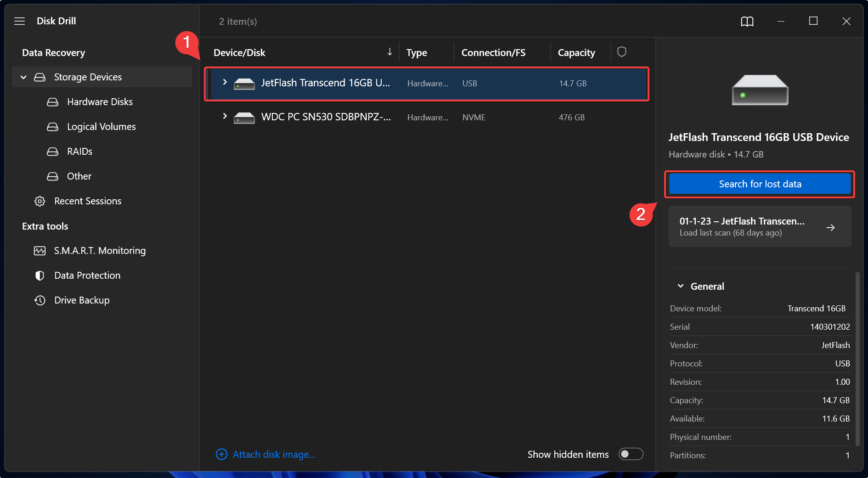Select WDC PC SN530 SDBPNPZ row name
Image resolution: width=868 pixels, height=478 pixels.
point(326,117)
